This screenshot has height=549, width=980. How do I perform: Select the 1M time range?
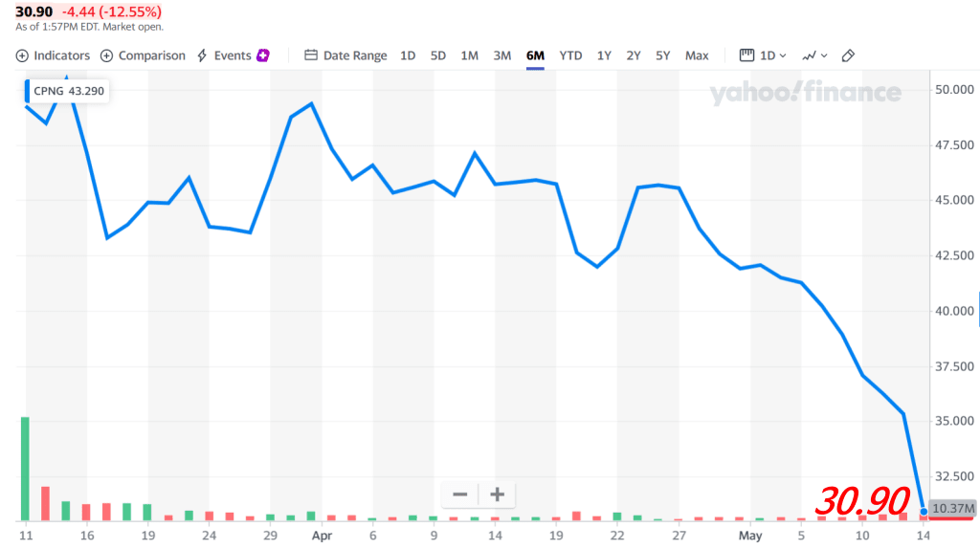point(469,55)
